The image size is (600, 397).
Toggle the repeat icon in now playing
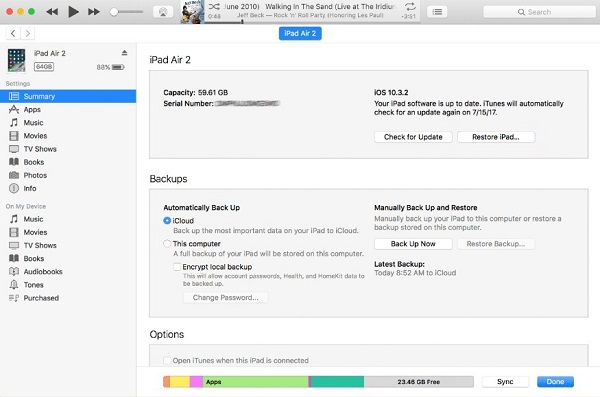(x=410, y=6)
